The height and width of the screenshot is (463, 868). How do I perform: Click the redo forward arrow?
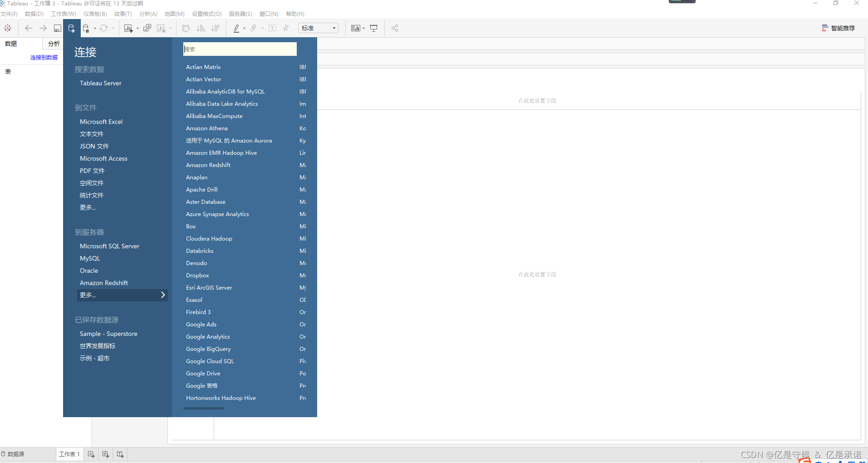[43, 28]
